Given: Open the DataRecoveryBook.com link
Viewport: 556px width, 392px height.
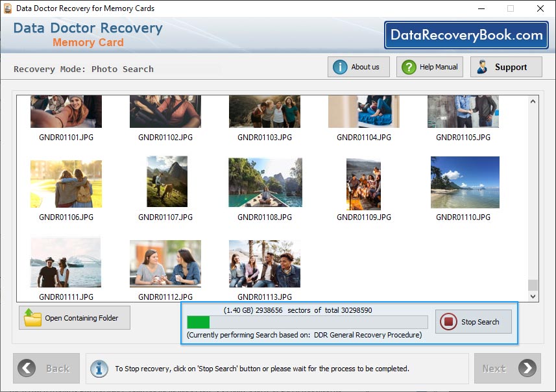Looking at the screenshot, I should tap(466, 35).
